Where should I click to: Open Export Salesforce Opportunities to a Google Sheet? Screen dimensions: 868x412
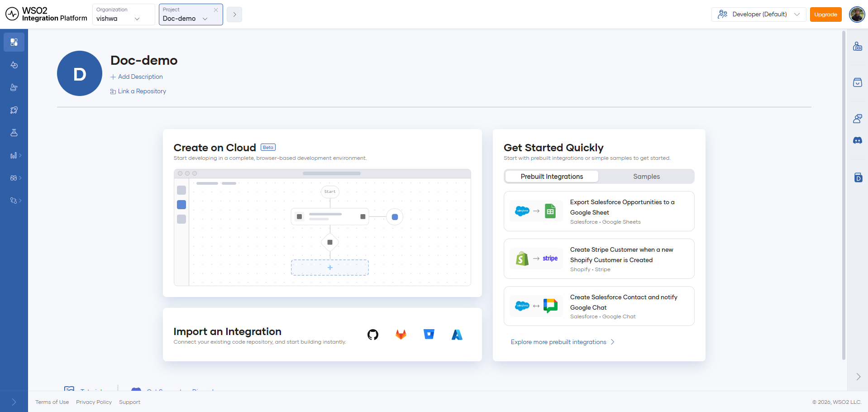point(599,211)
